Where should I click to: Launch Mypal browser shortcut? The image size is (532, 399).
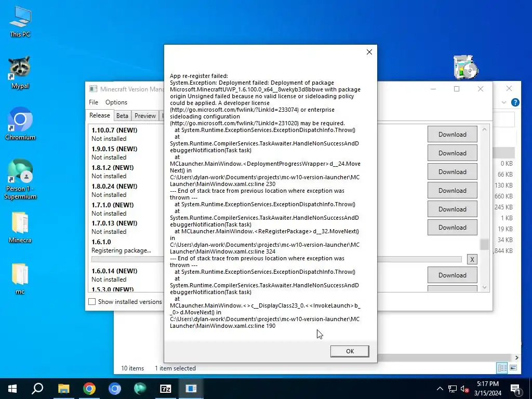point(20,73)
